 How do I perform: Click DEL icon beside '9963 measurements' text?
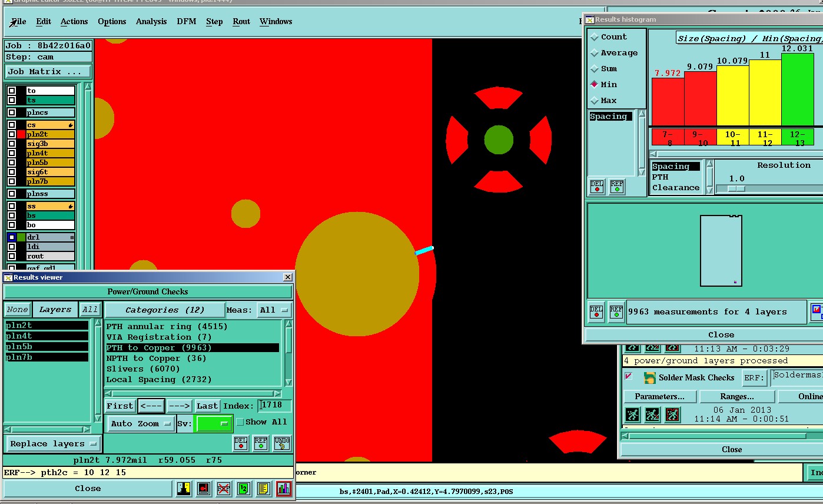click(596, 311)
